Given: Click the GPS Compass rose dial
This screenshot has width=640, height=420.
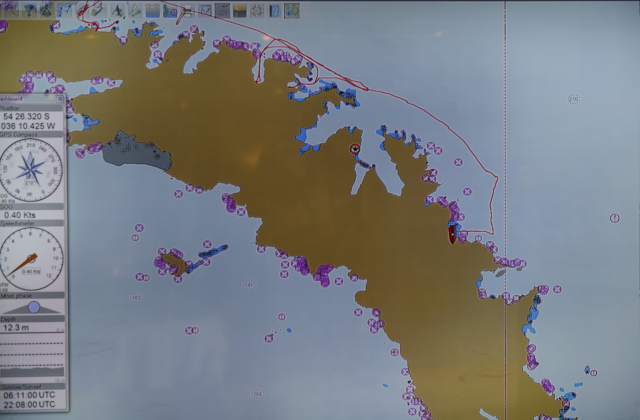Looking at the screenshot, I should tap(30, 167).
